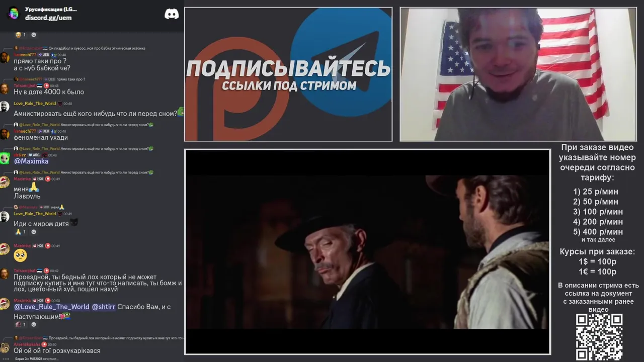Image resolution: width=644 pixels, height=362 pixels.
Task: Click the large pleading face emoji
Action: (20, 255)
